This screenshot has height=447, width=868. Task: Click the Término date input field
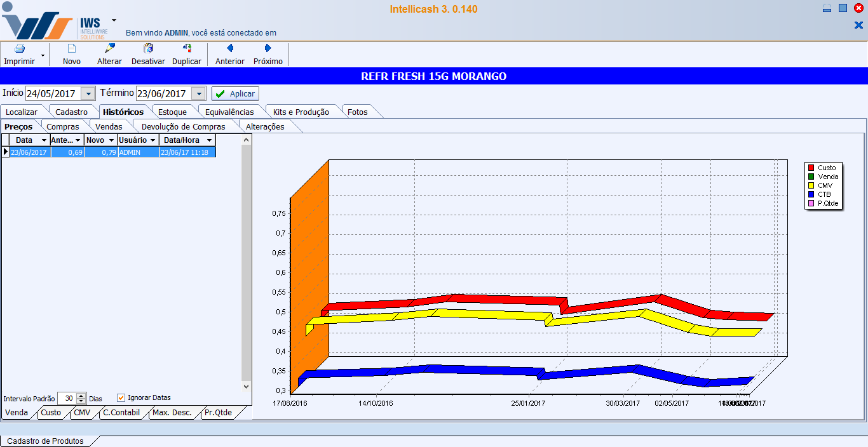[x=164, y=93]
